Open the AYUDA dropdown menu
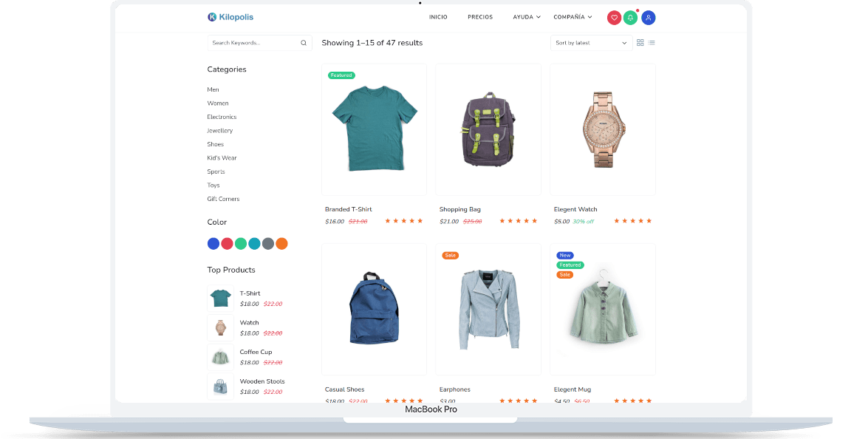The width and height of the screenshot is (868, 439). [527, 17]
